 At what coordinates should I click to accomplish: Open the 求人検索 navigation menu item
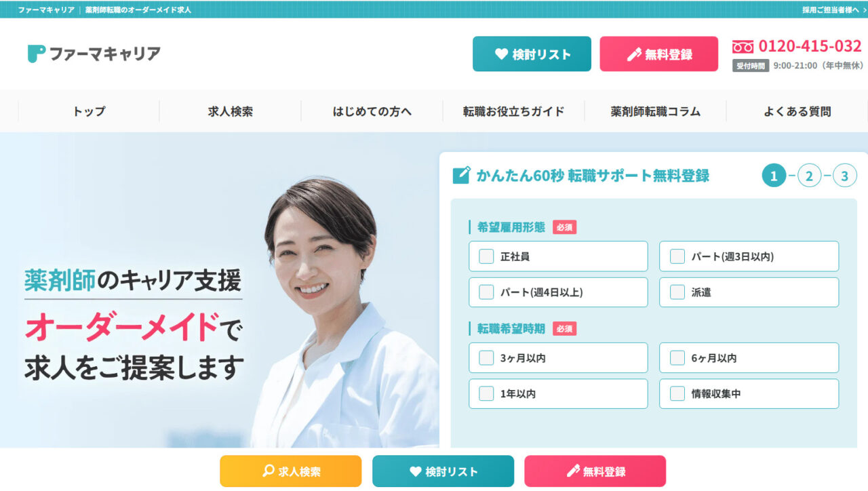coord(231,111)
